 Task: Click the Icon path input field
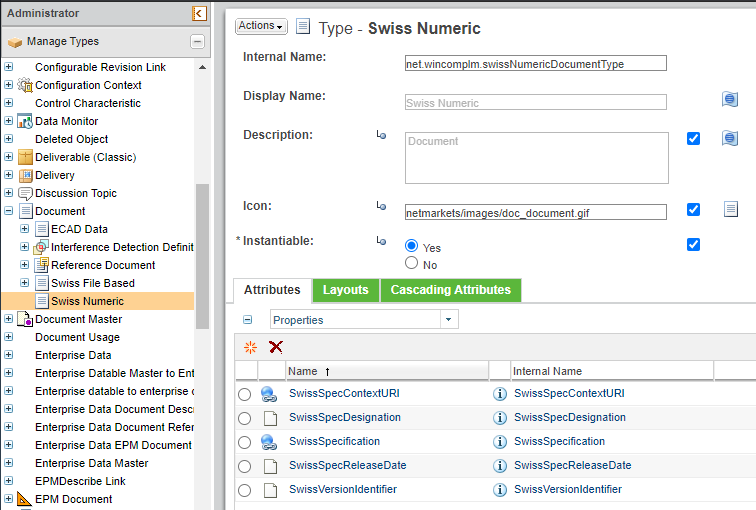coord(536,212)
